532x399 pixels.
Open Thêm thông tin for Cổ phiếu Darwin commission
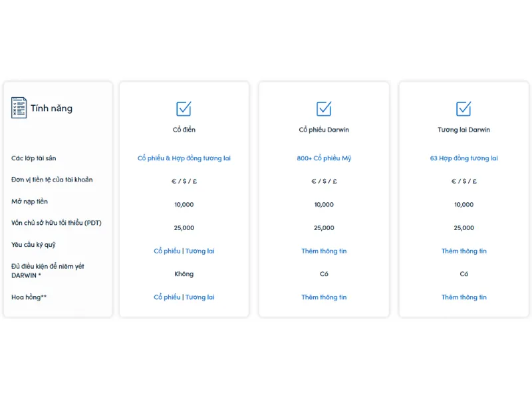click(x=324, y=297)
